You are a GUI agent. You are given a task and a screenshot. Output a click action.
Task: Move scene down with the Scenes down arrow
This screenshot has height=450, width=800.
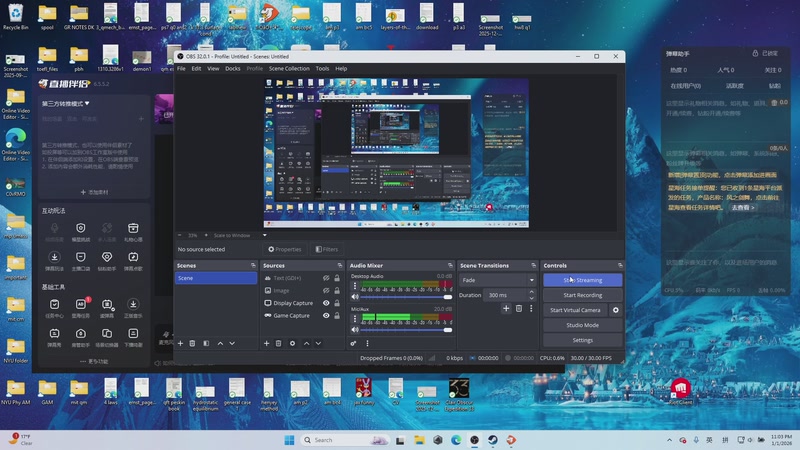click(x=232, y=343)
